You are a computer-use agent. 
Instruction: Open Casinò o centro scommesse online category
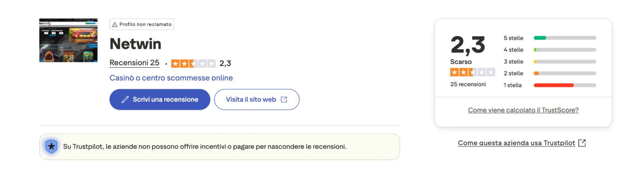pos(171,78)
